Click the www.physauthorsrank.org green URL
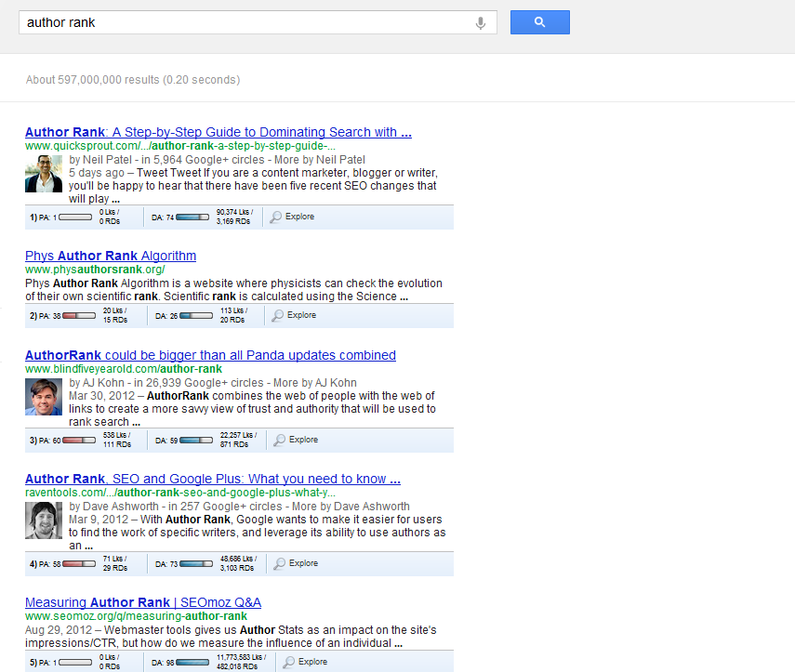This screenshot has height=672, width=795. pyautogui.click(x=95, y=270)
